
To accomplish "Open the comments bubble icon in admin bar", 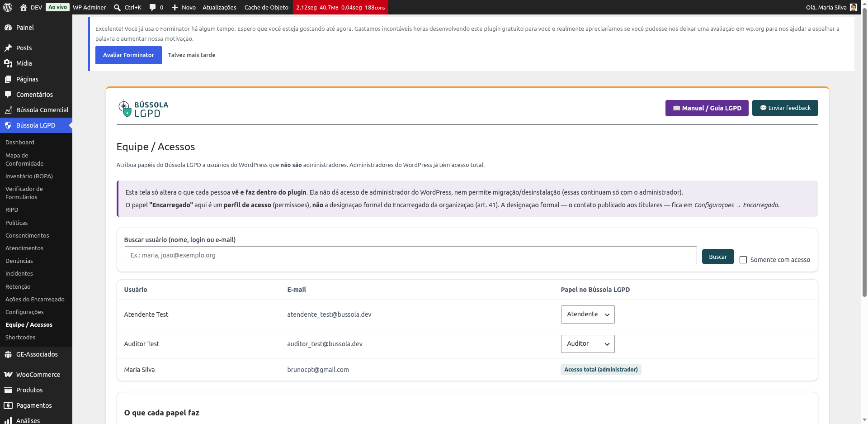I will [x=153, y=7].
